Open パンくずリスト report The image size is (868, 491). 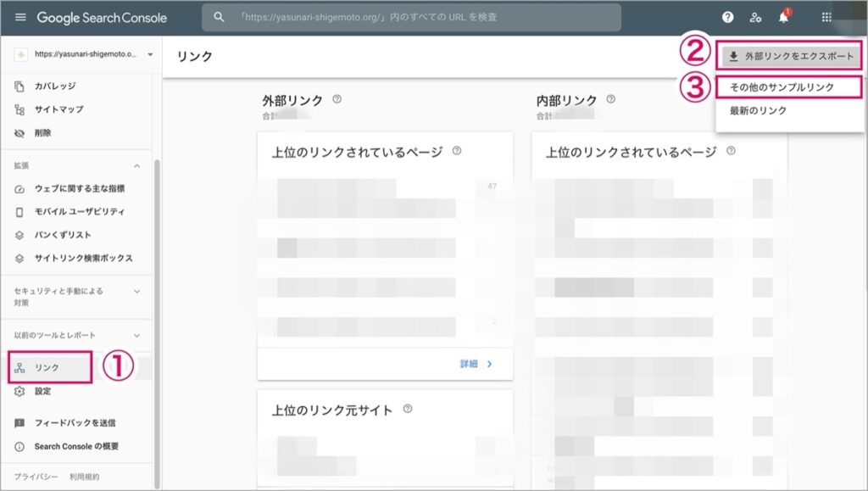pyautogui.click(x=63, y=235)
